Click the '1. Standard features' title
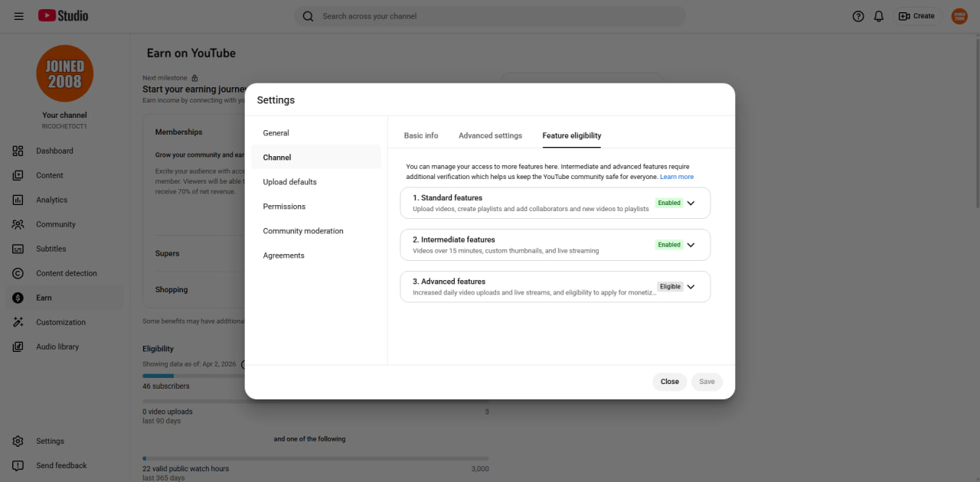980x482 pixels. click(447, 198)
